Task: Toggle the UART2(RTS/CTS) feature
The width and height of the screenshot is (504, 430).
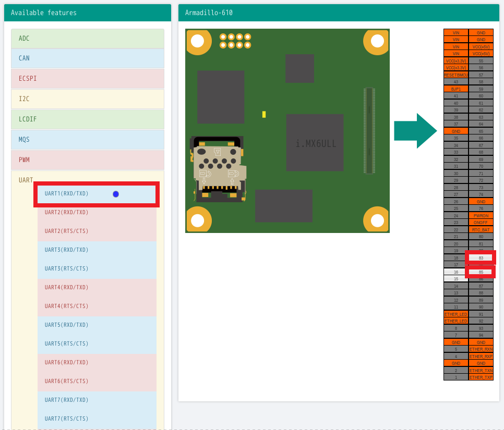Action: 97,231
